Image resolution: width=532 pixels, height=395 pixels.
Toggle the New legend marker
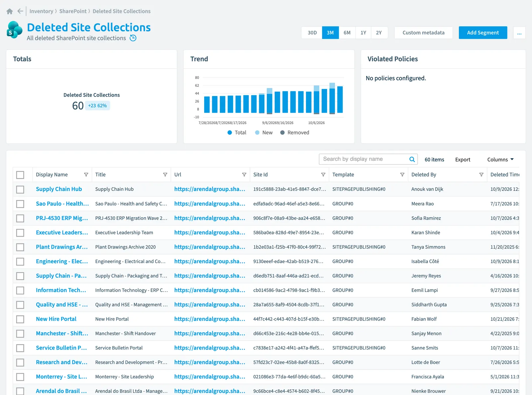click(257, 133)
